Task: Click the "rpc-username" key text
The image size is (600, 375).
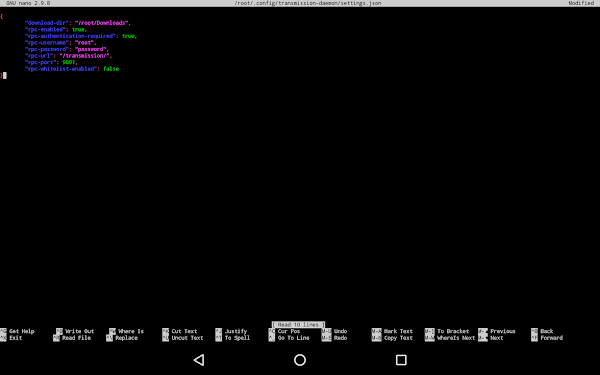Action: pos(47,42)
